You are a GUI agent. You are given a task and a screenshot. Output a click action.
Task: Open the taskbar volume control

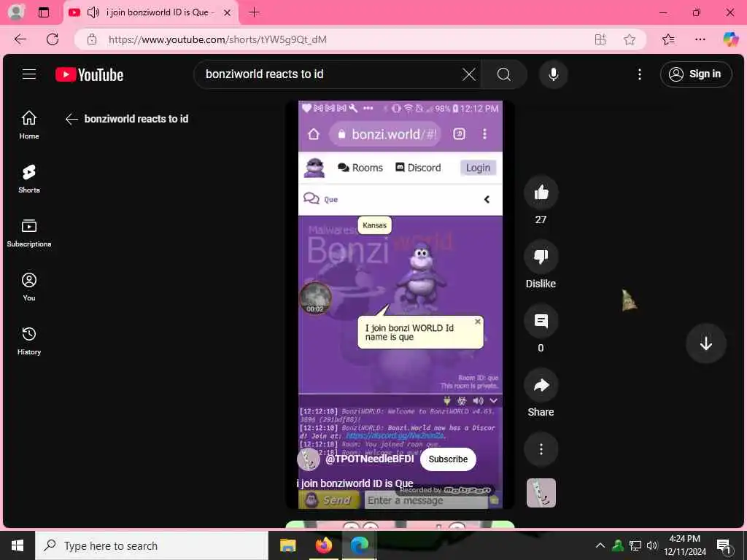[x=651, y=545]
